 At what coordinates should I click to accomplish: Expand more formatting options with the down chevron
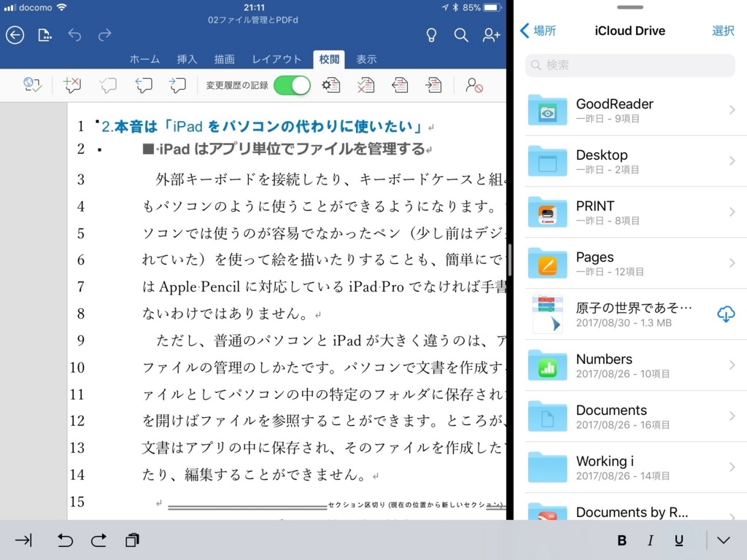click(x=723, y=540)
